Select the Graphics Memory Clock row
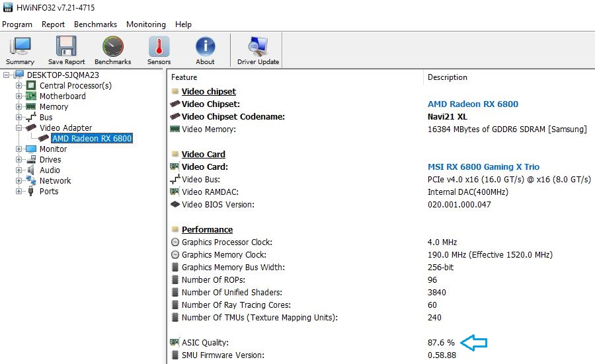Viewport: 595px width, 364px height. tap(381, 255)
